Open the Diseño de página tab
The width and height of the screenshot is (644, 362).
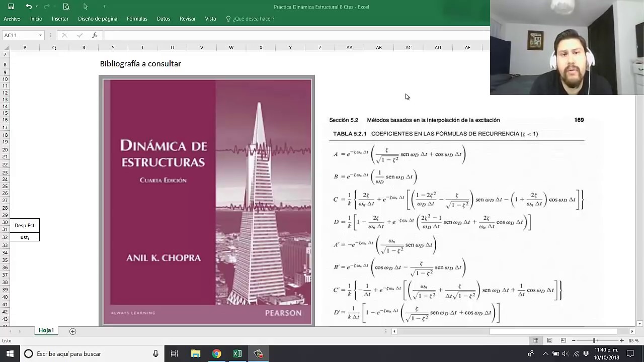coord(98,19)
